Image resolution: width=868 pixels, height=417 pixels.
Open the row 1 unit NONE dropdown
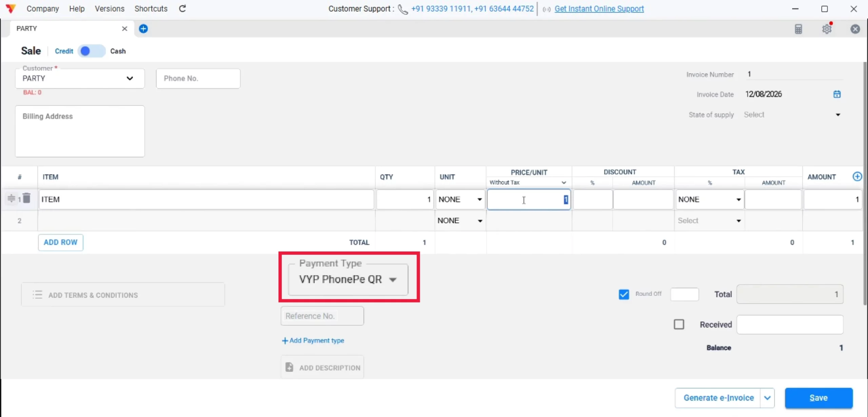point(460,200)
